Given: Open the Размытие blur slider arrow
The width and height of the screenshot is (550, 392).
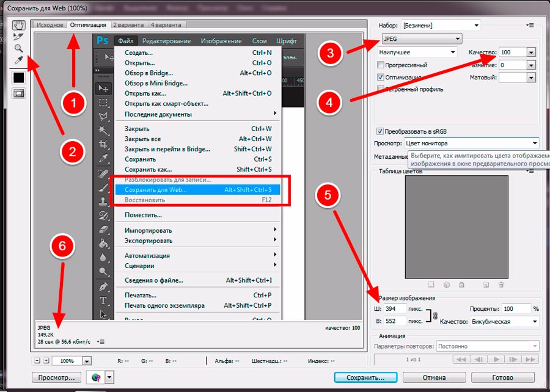Looking at the screenshot, I should [531, 65].
